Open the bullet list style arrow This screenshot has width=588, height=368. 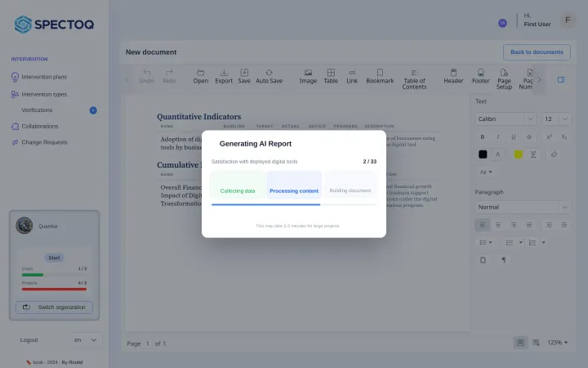pos(520,243)
